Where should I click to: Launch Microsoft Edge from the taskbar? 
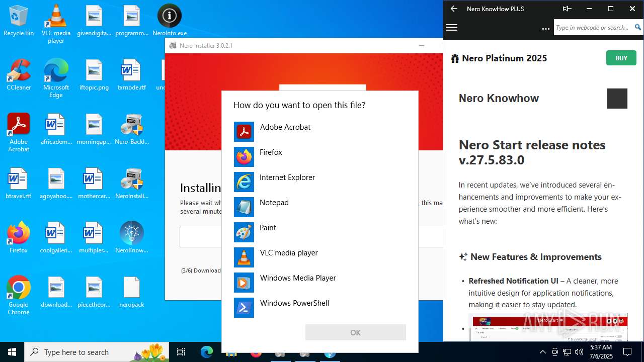pyautogui.click(x=207, y=352)
